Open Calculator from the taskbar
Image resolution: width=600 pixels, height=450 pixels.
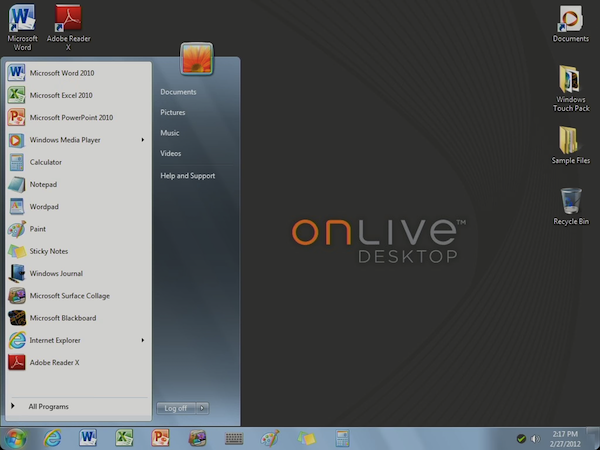(x=342, y=439)
